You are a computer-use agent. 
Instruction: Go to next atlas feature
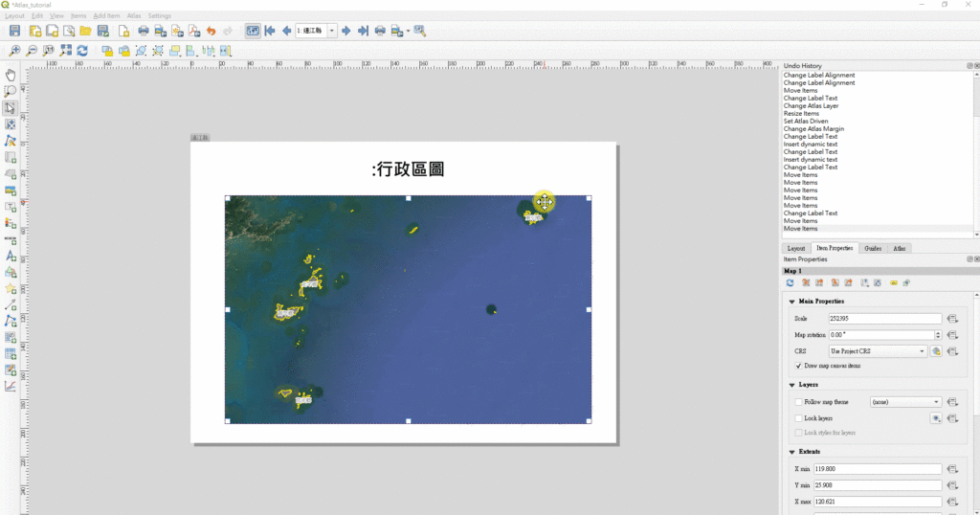(x=345, y=31)
